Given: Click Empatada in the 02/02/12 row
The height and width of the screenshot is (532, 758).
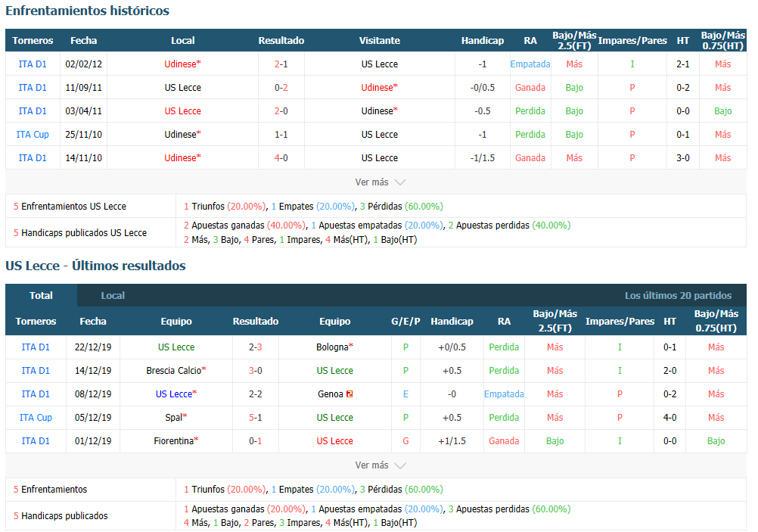Looking at the screenshot, I should (x=530, y=64).
